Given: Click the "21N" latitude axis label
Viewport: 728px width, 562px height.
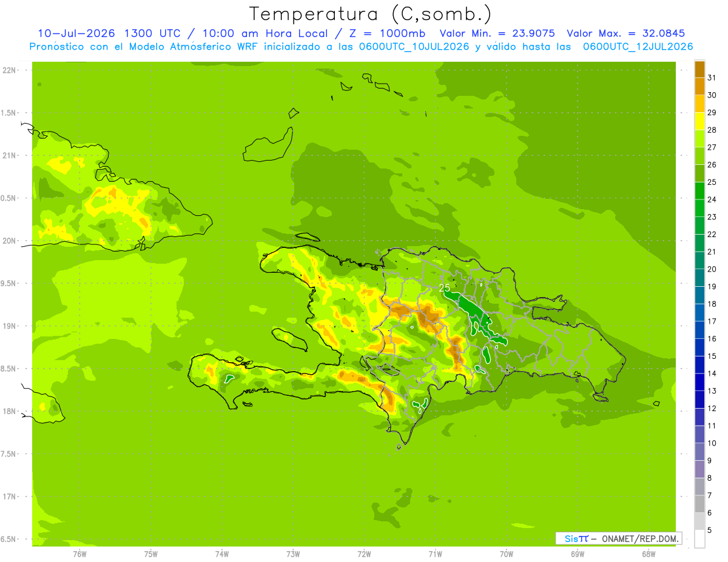Looking at the screenshot, I should click(x=9, y=156).
